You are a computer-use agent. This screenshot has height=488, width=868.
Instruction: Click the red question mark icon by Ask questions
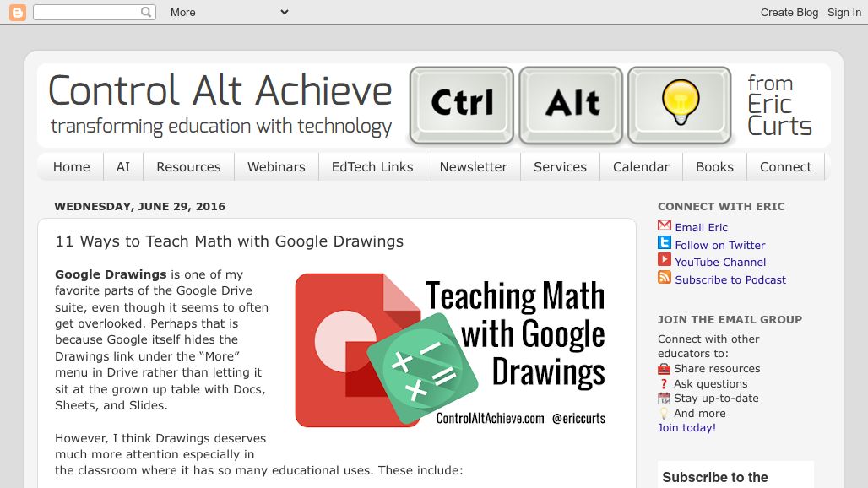(x=664, y=384)
